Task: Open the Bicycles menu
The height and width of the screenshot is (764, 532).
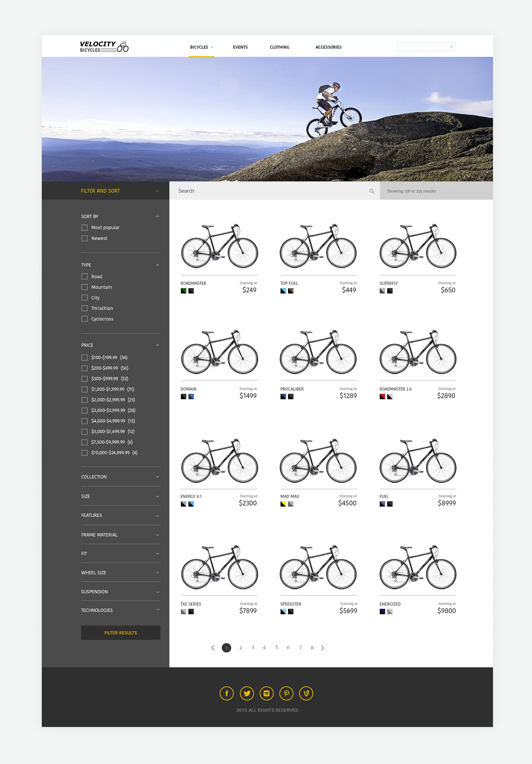Action: point(201,47)
